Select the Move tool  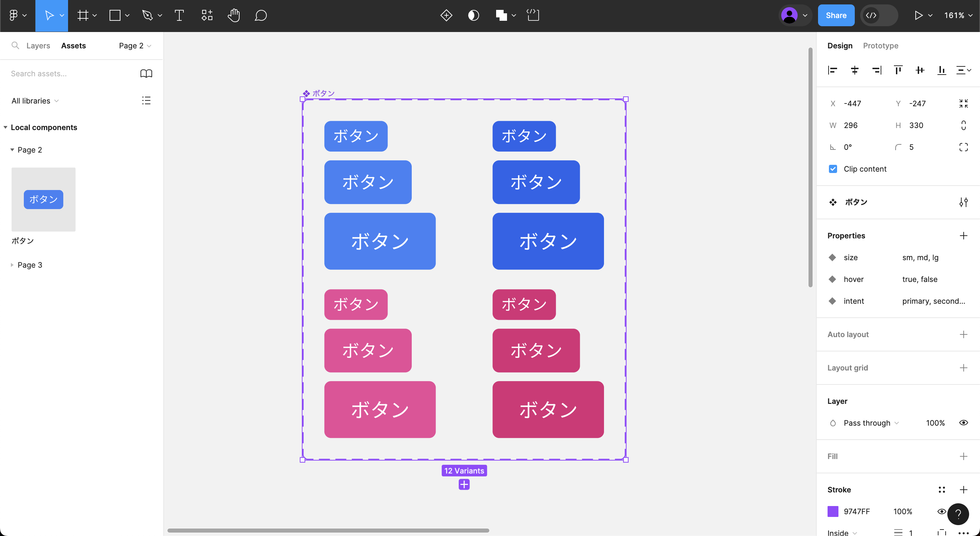click(x=49, y=15)
